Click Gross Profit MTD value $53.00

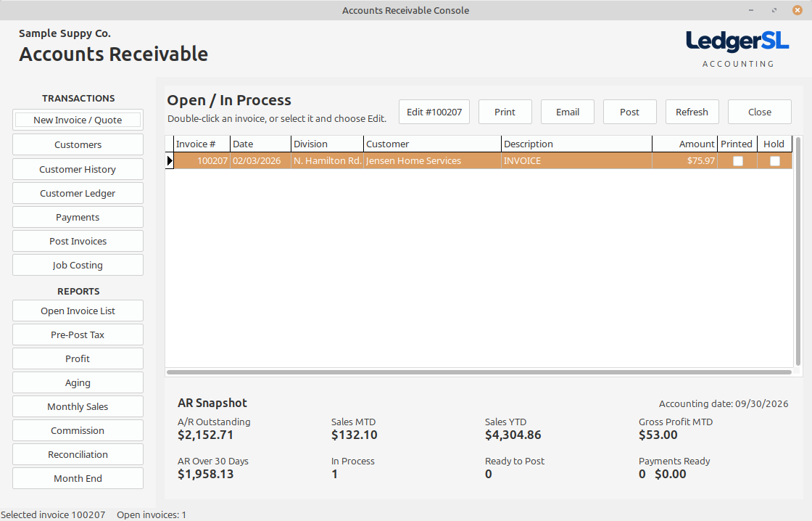(658, 435)
